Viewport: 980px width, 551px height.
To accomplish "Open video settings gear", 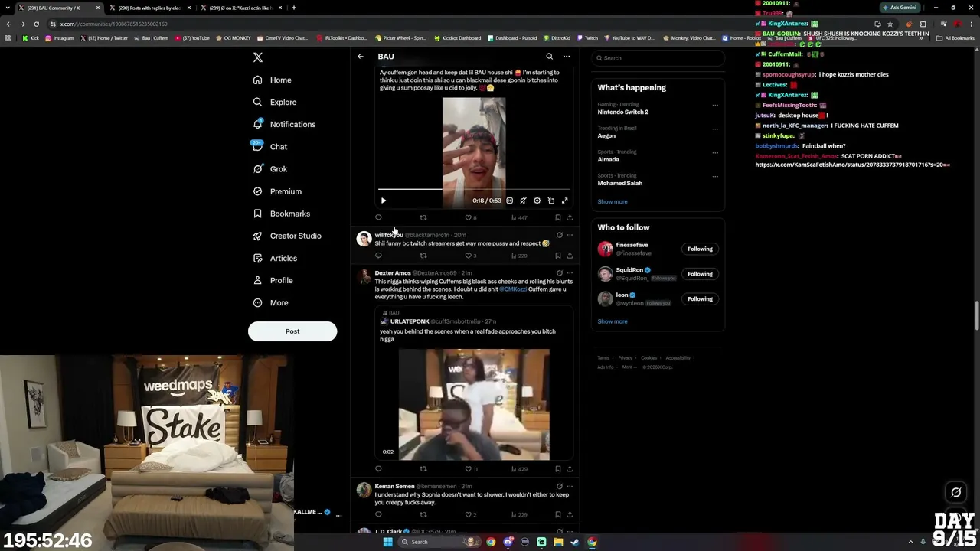I will 537,201.
